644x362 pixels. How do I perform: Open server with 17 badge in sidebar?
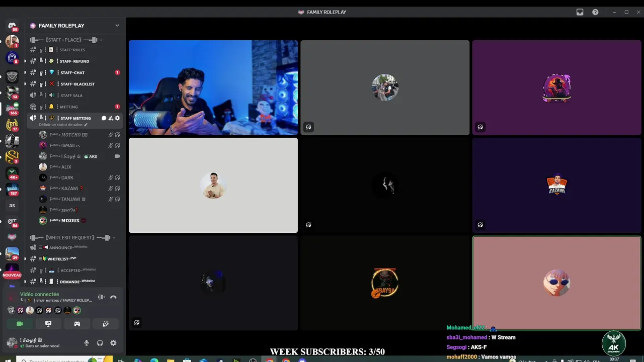click(12, 125)
